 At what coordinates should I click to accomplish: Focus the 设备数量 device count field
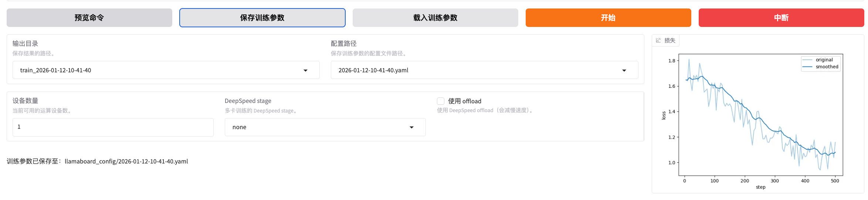tap(113, 127)
